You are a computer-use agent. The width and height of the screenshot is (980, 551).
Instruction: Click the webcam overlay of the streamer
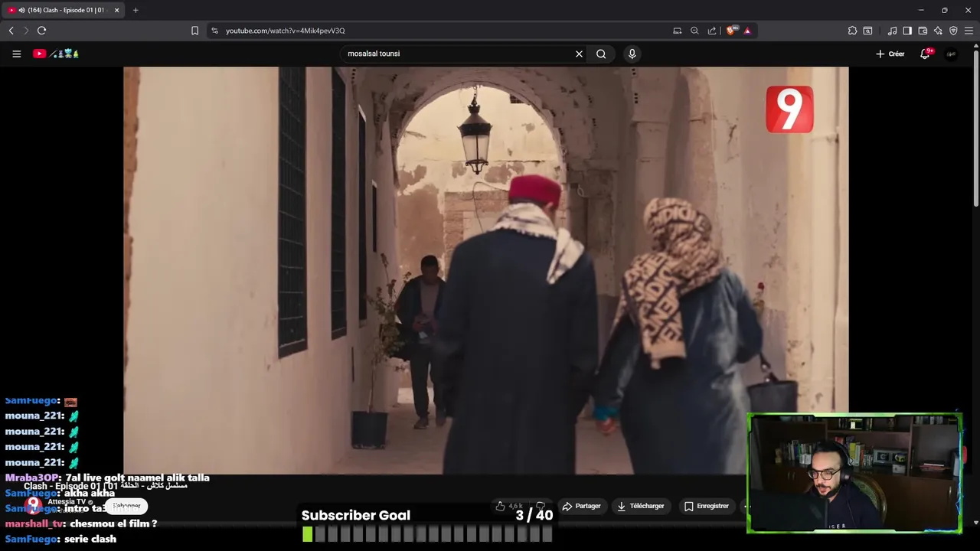click(x=854, y=473)
